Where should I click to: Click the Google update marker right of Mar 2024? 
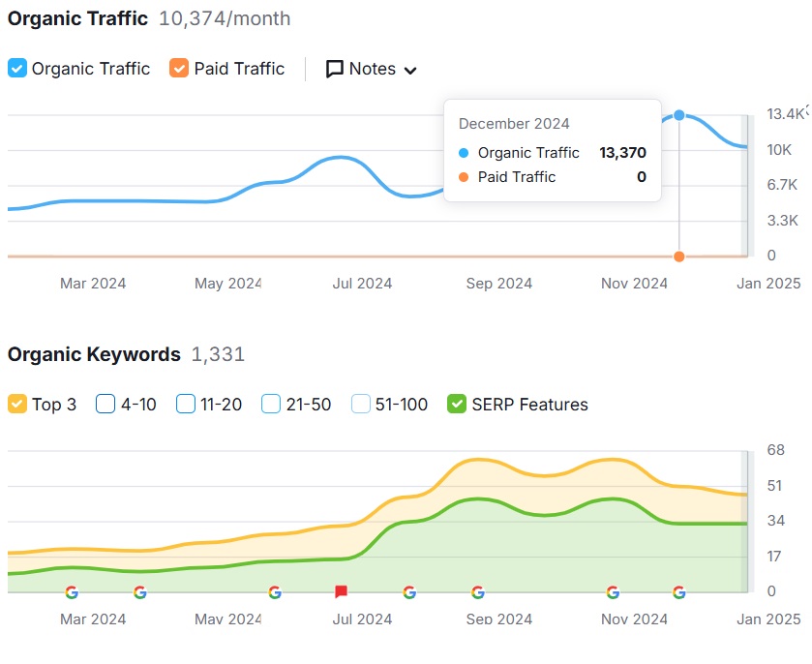(x=140, y=591)
